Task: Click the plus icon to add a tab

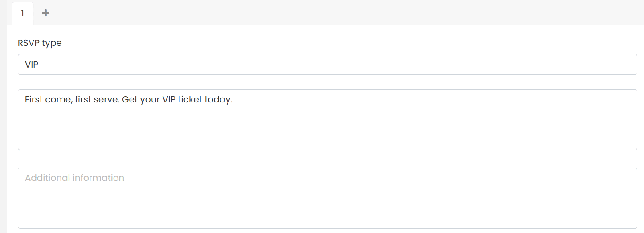Action: click(45, 13)
